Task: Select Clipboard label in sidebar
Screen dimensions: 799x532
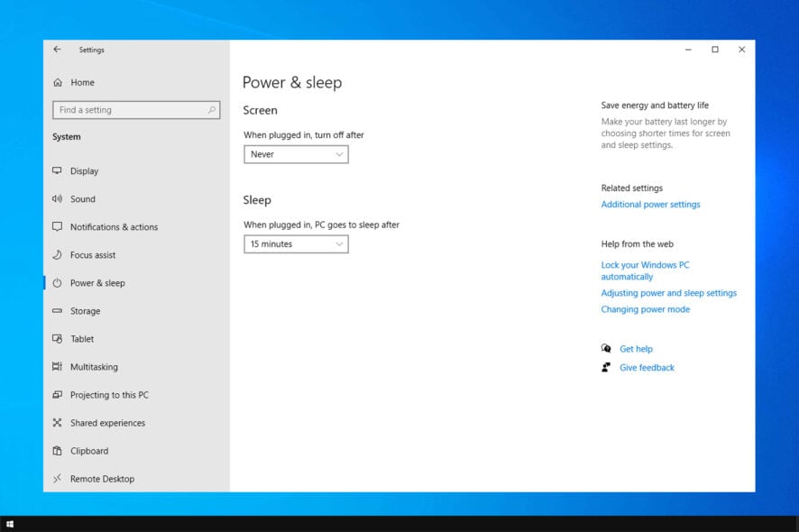Action: [x=89, y=452]
